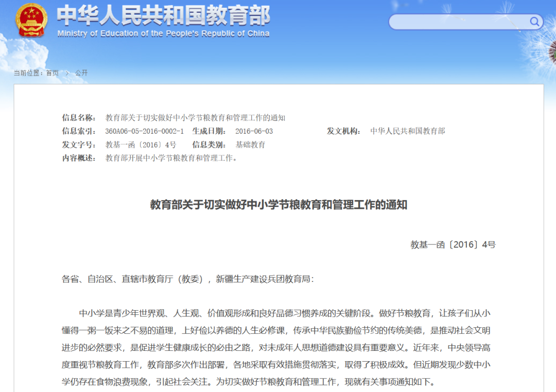Click paragraph line starting 进步的必然要求
The width and height of the screenshot is (556, 392).
pyautogui.click(x=276, y=348)
